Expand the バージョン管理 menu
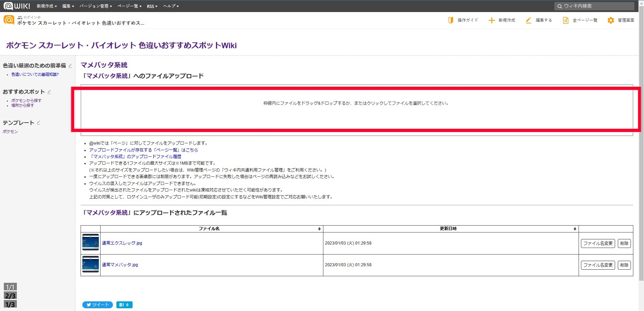The image size is (644, 311). (96, 6)
